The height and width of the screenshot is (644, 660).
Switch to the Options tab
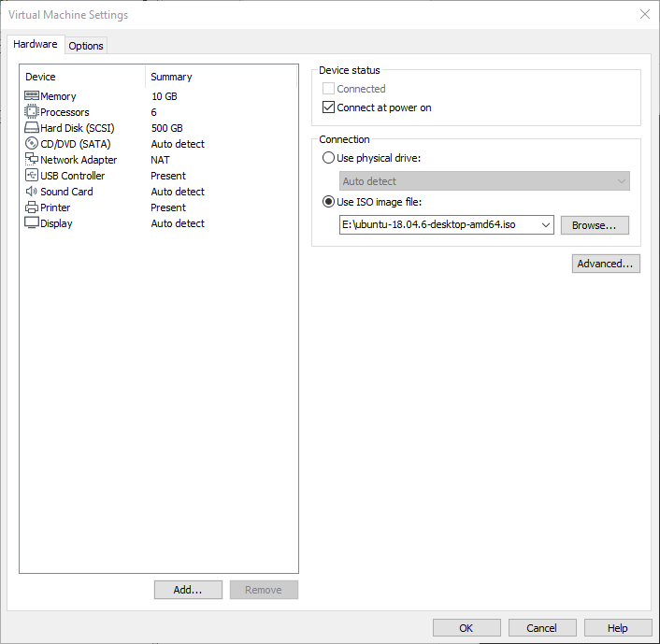click(x=86, y=46)
